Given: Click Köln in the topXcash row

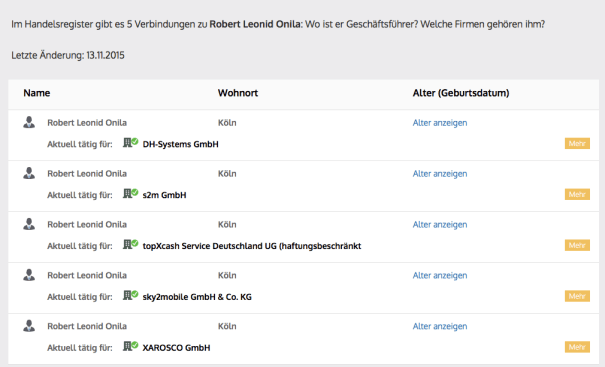Looking at the screenshot, I should 227,225.
